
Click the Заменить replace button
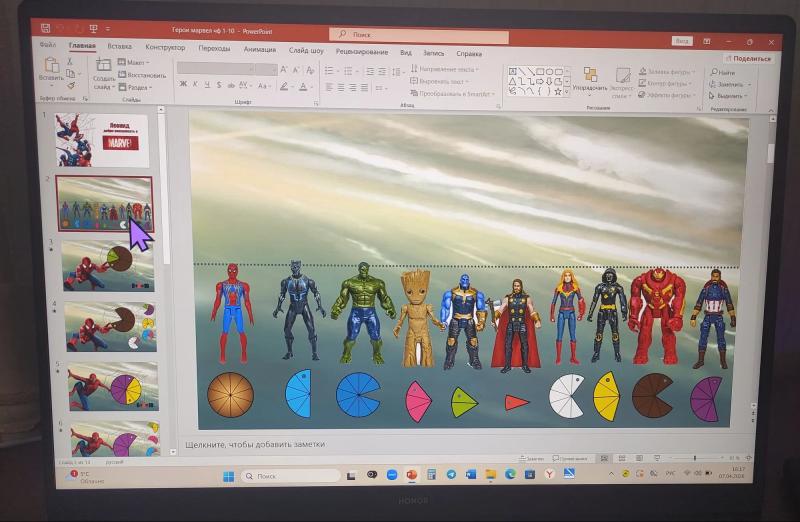point(731,84)
